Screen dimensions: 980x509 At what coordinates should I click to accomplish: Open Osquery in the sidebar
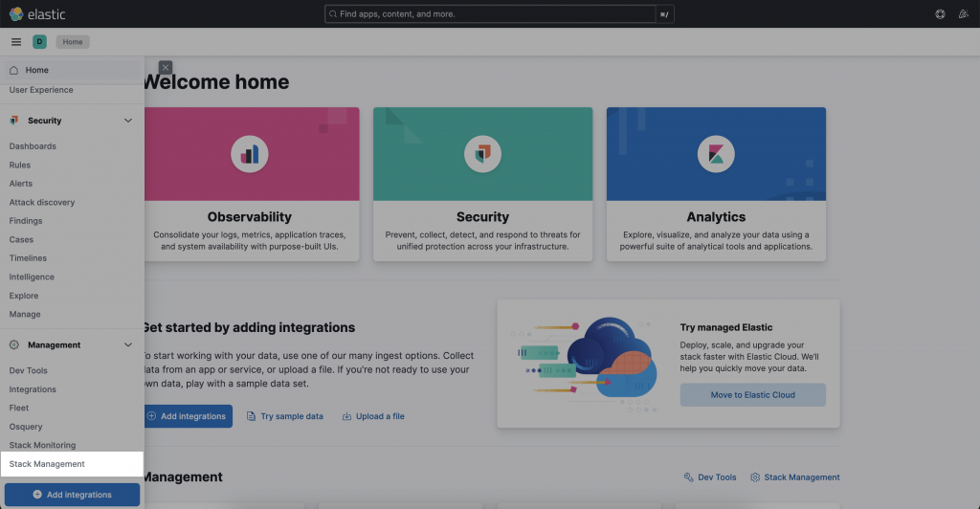(26, 427)
